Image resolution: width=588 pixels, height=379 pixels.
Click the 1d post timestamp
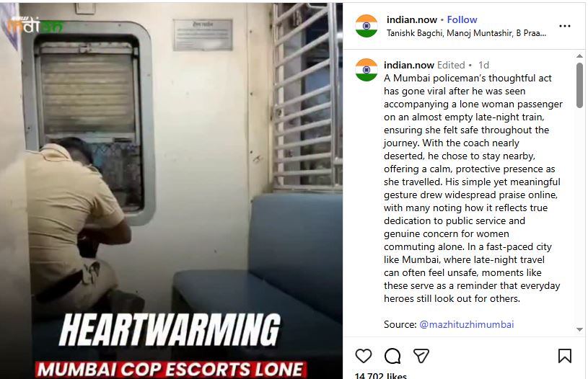coord(483,65)
